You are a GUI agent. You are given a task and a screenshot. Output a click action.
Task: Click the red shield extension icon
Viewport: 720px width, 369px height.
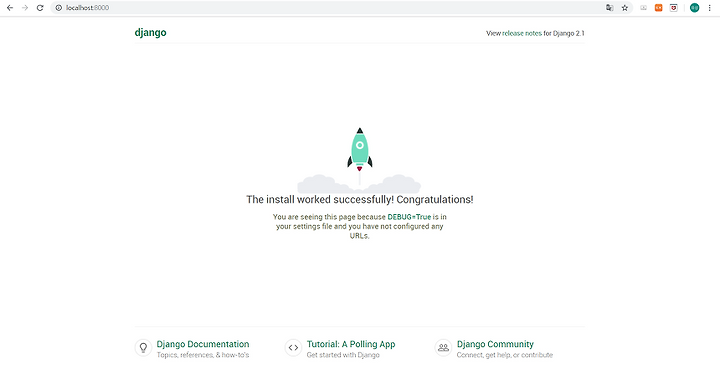674,8
